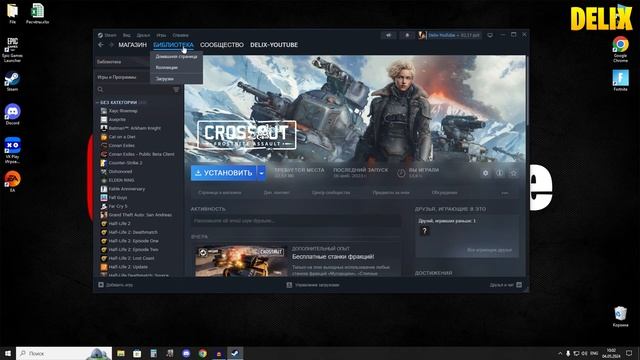Open the БИБЛИОТЕКА tab

coord(173,45)
